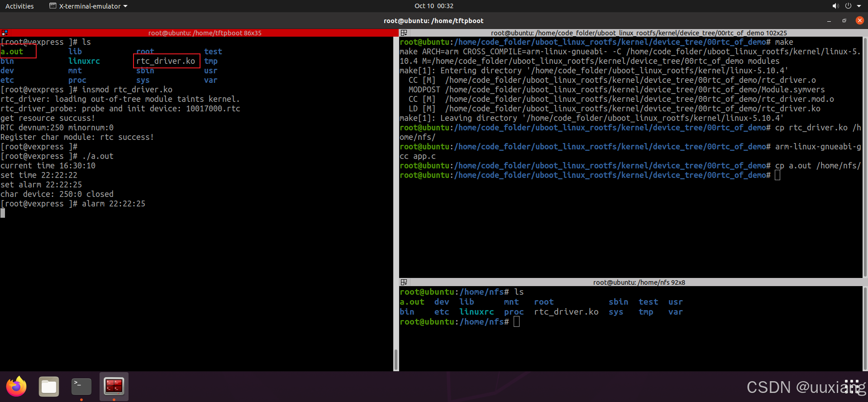This screenshot has height=402, width=868.
Task: Show applications grid in the dock
Action: tap(852, 387)
